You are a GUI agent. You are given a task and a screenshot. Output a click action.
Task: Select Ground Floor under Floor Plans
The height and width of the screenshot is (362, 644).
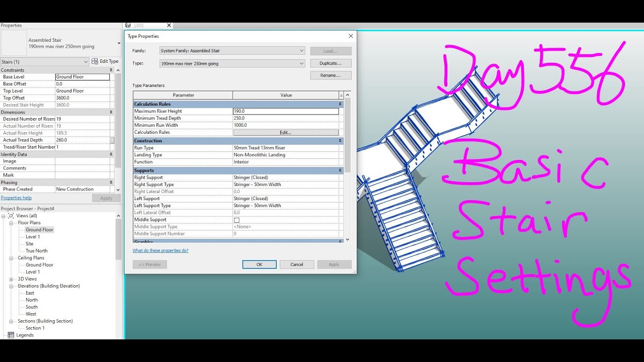coord(39,230)
